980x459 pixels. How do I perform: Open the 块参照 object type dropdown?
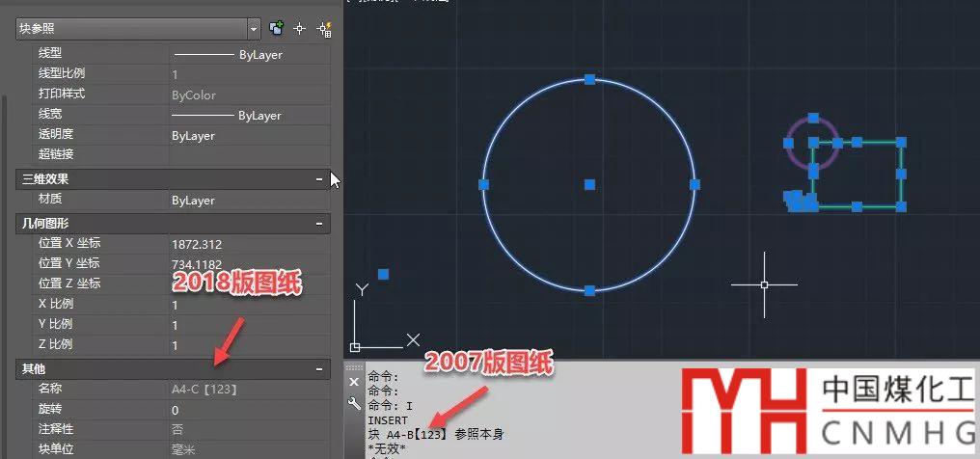point(253,29)
